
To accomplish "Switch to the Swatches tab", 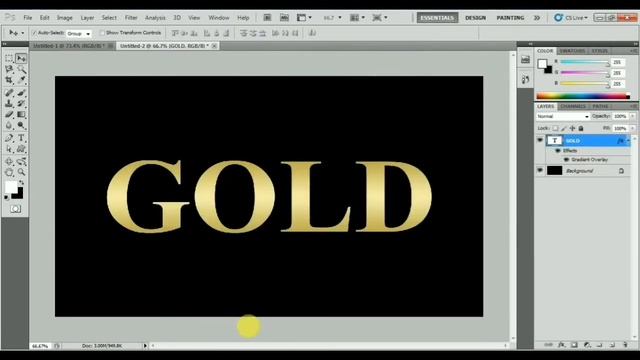I will tap(572, 51).
